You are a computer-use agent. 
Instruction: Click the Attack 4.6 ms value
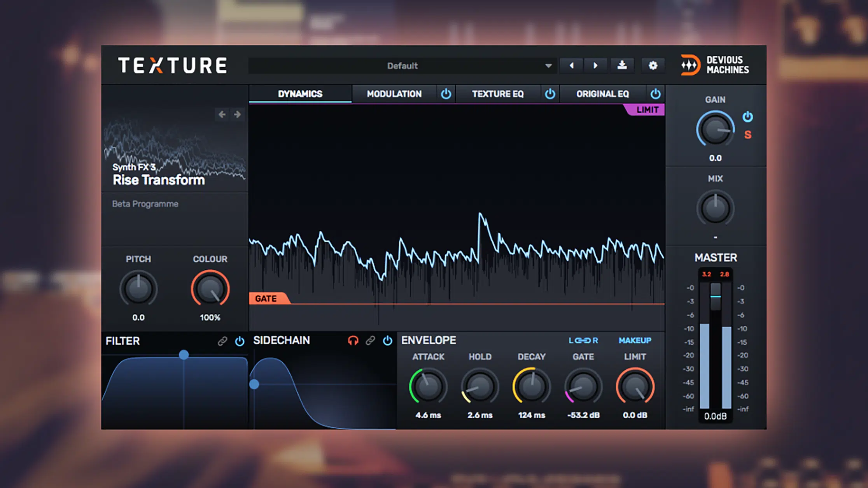click(428, 415)
